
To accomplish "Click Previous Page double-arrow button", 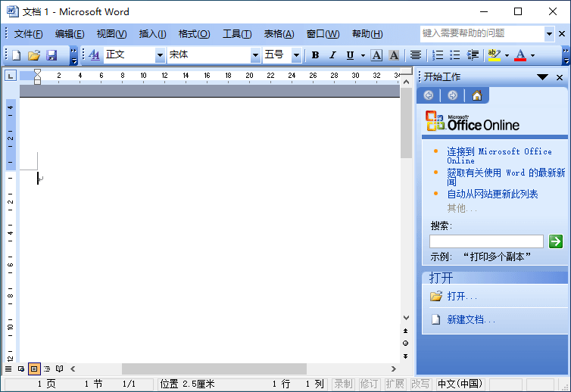I will (x=405, y=331).
